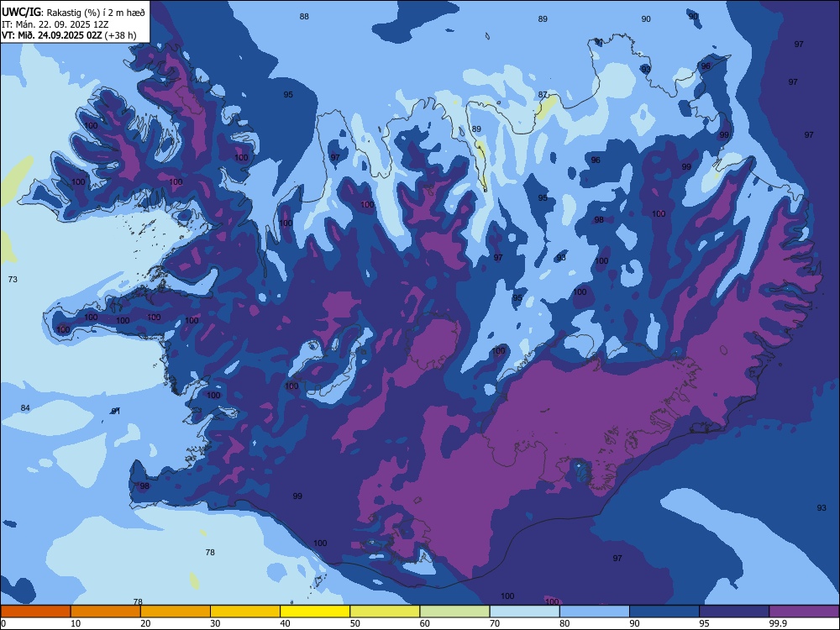This screenshot has width=840, height=630.
Task: Click the '88' humidity value on the map
Action: 304,17
